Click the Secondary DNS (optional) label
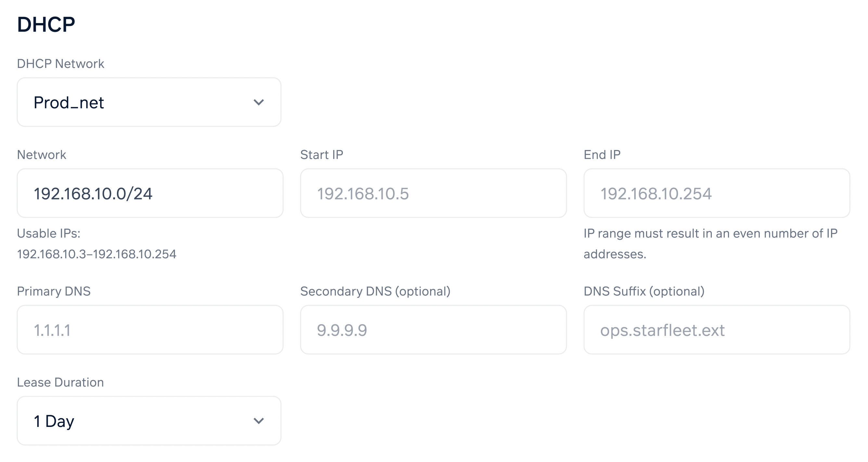This screenshot has width=868, height=462. point(376,291)
